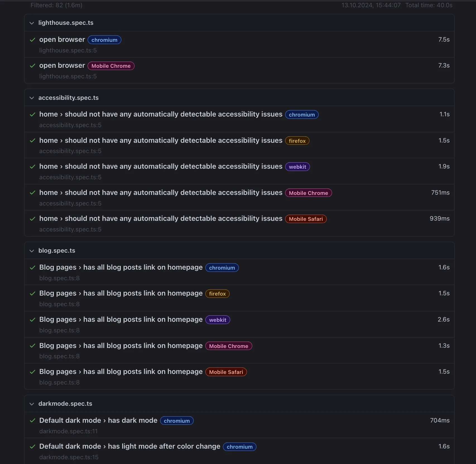The width and height of the screenshot is (476, 464).
Task: Open blog posts link test for Mobile Chrome
Action: click(121, 346)
